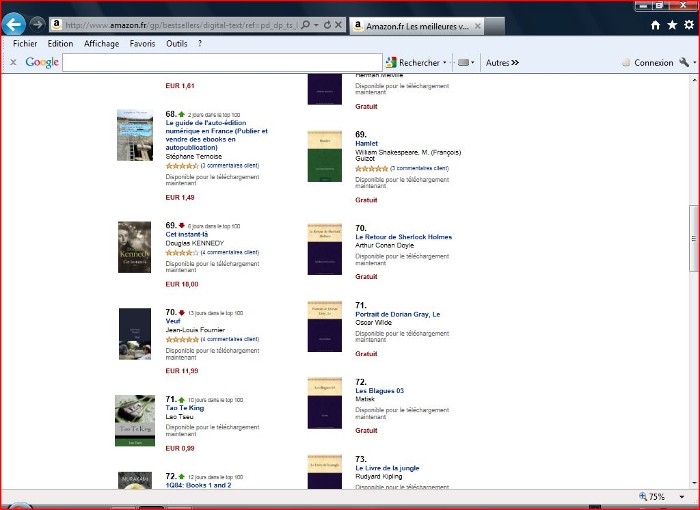
Task: Open reviews link for Veuf
Action: point(230,339)
